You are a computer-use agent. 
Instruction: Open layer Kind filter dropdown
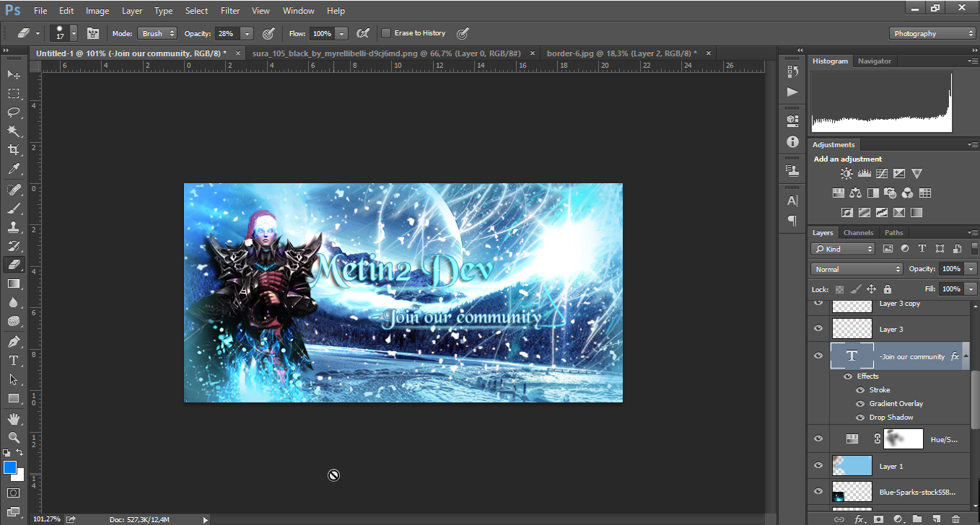[842, 249]
